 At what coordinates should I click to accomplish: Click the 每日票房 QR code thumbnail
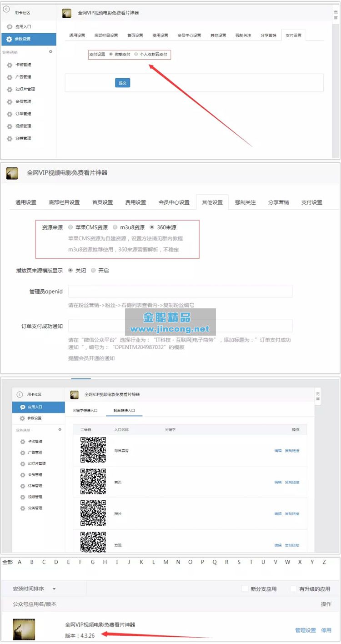[x=93, y=450]
